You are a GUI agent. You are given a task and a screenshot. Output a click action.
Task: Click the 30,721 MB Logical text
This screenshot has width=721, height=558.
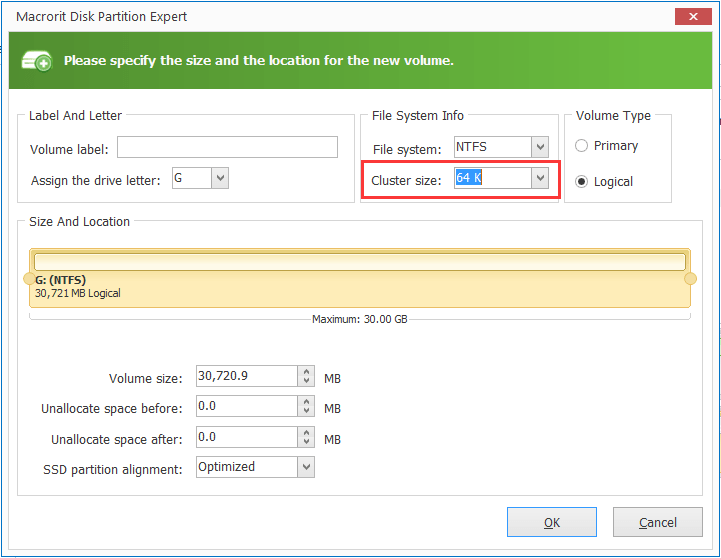[78, 293]
